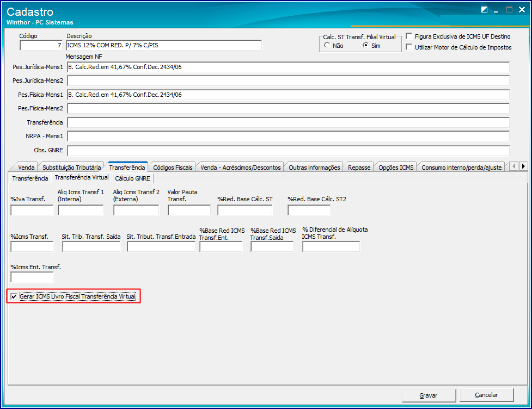Click the Valor Pauta Transf. field

189,210
